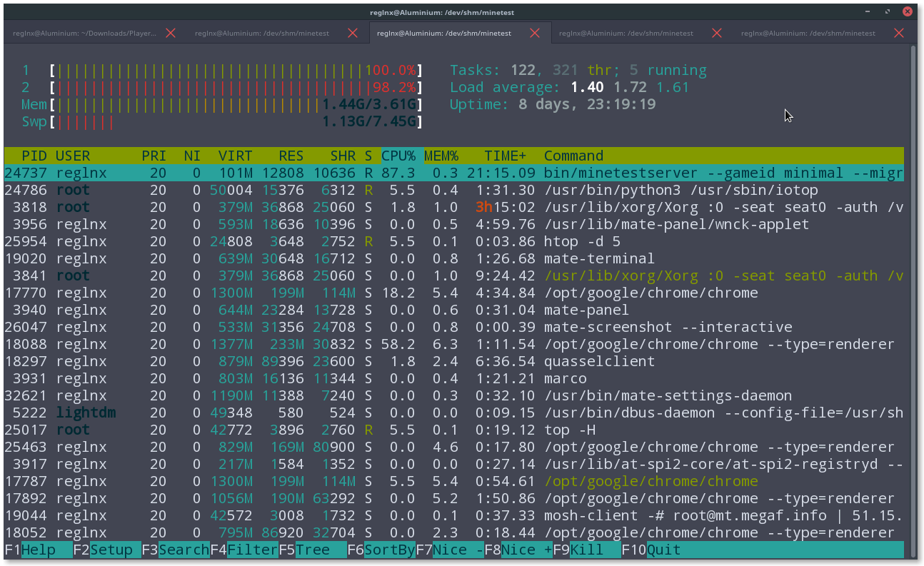Image resolution: width=924 pixels, height=566 pixels.
Task: Select chrome process row with PID 17770
Action: pyautogui.click(x=453, y=293)
